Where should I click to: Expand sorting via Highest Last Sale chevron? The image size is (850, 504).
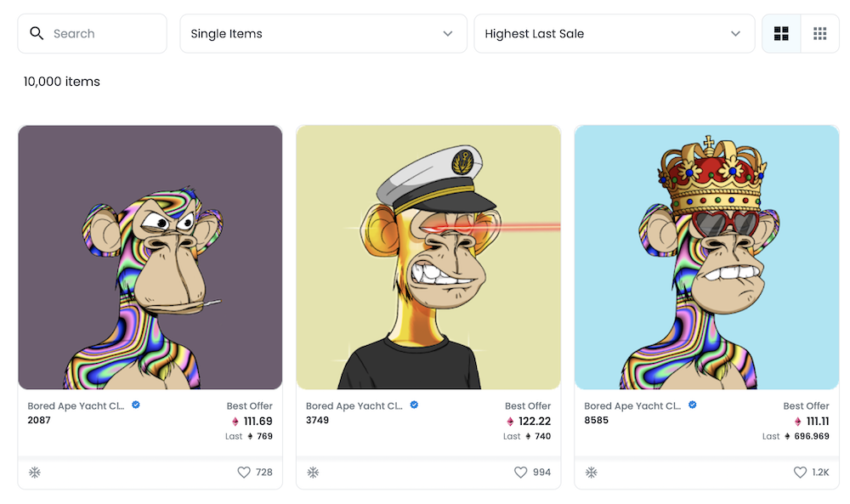click(735, 34)
